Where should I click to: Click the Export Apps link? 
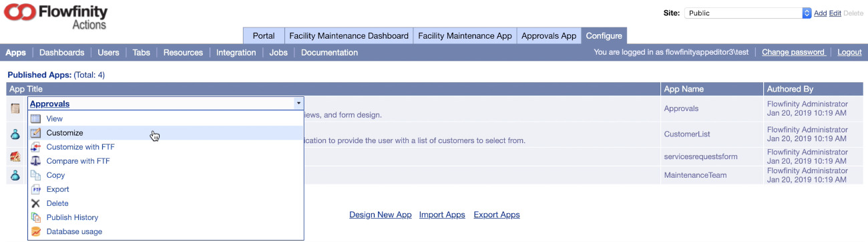(497, 215)
